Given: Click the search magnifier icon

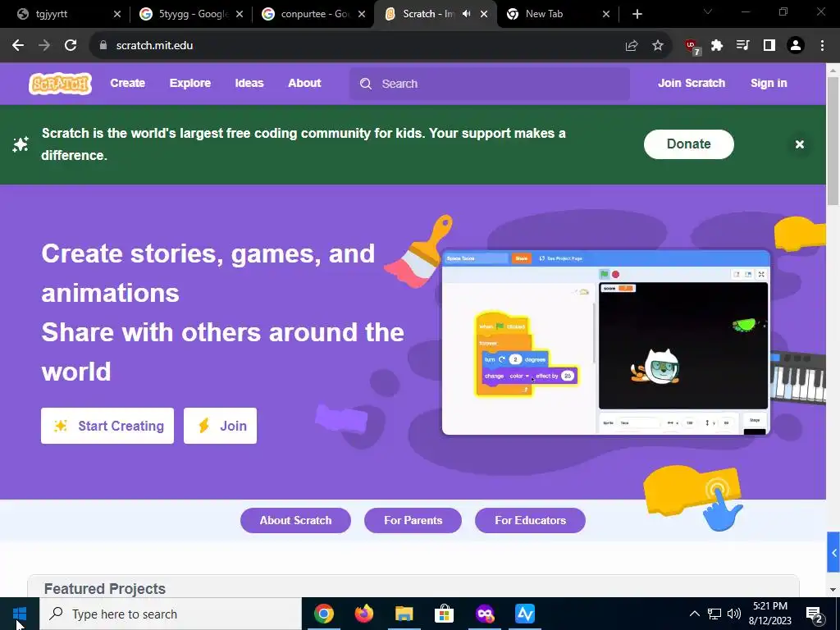Looking at the screenshot, I should coord(366,84).
